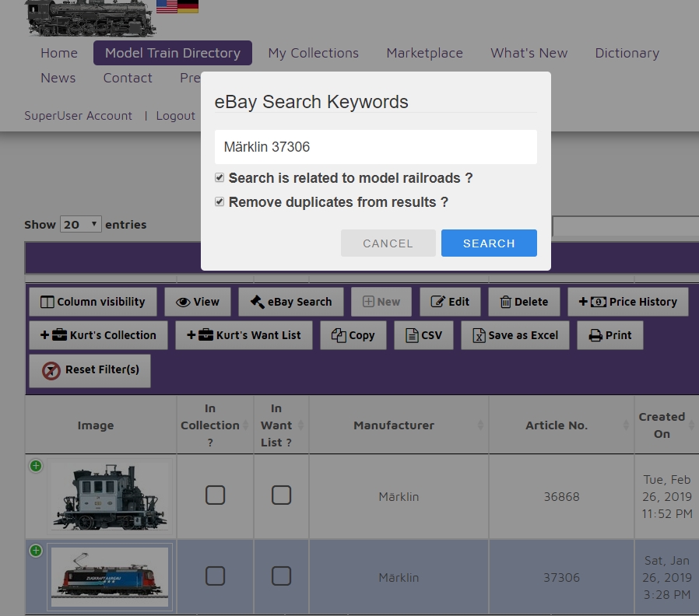This screenshot has width=699, height=616.
Task: Click Märklin in the 37306 row
Action: click(x=399, y=578)
